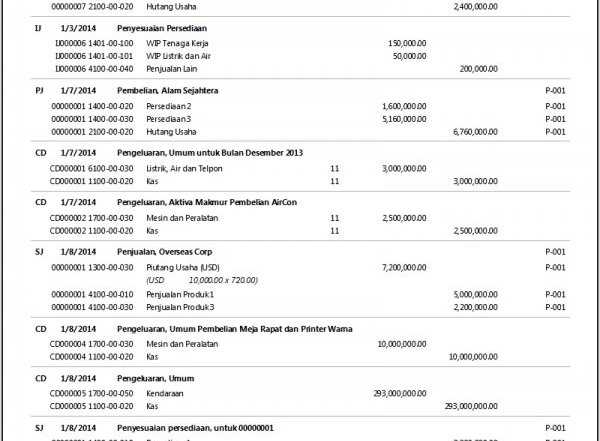Open the Pengeluaran Bulan Desember 2013 entry
The height and width of the screenshot is (441, 600).
[x=210, y=152]
